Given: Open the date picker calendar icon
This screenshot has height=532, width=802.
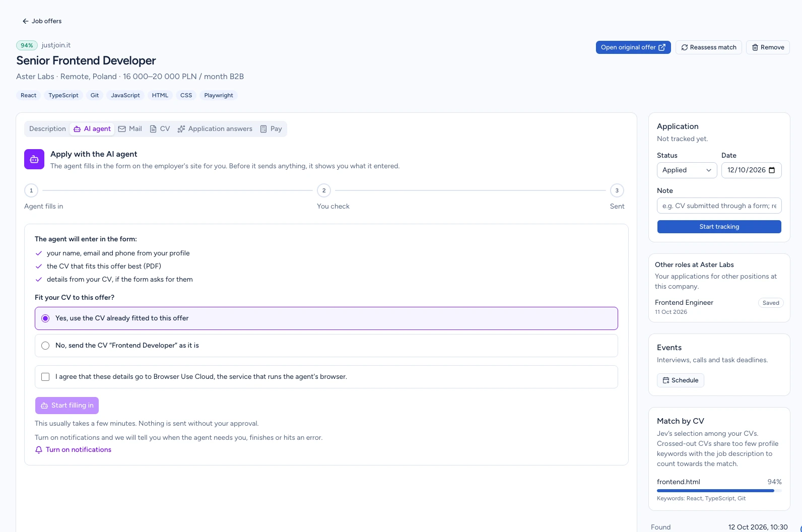Looking at the screenshot, I should coord(772,170).
